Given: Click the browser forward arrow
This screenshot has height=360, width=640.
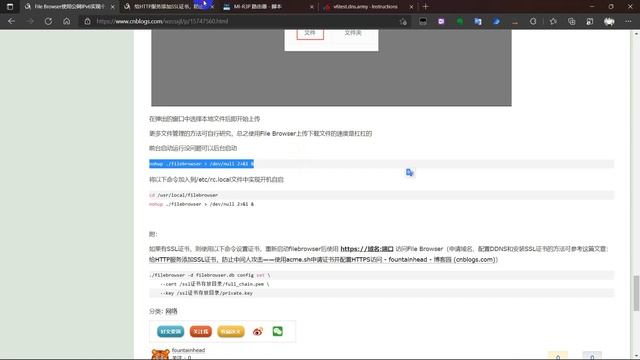Looking at the screenshot, I should pos(30,21).
